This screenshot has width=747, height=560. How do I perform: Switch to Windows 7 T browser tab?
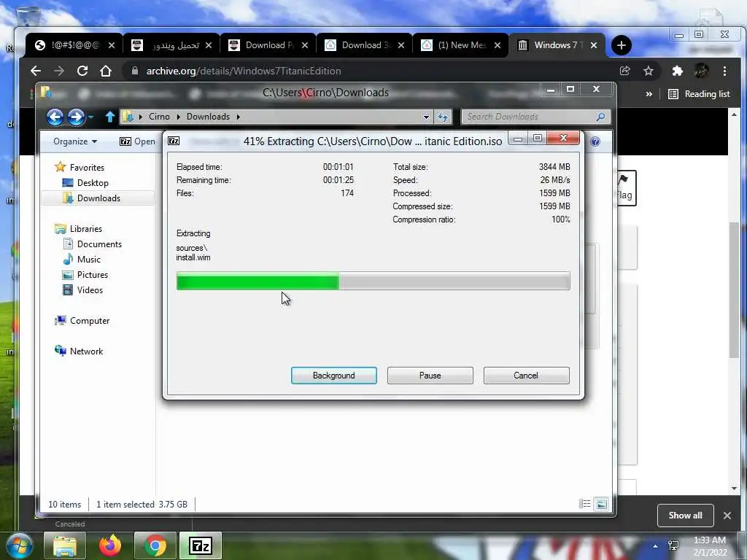coord(557,45)
